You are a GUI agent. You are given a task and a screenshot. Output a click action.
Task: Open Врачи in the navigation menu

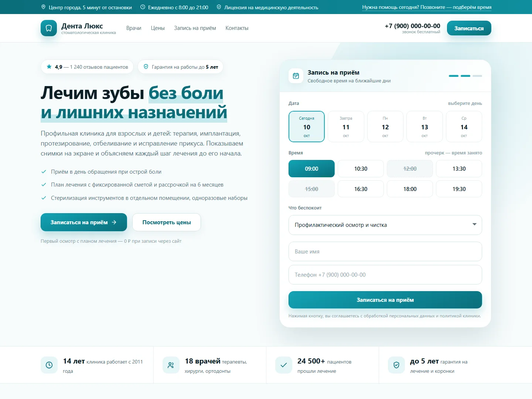tap(134, 28)
